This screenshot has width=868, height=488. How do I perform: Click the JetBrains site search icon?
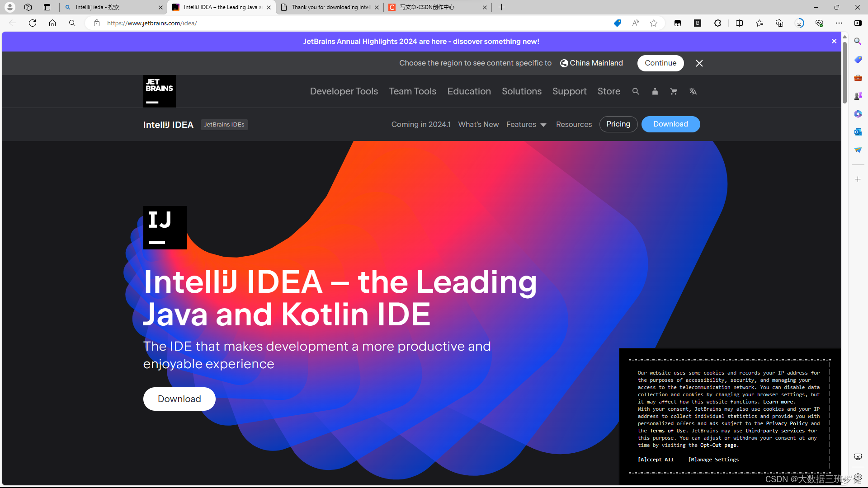(x=636, y=91)
